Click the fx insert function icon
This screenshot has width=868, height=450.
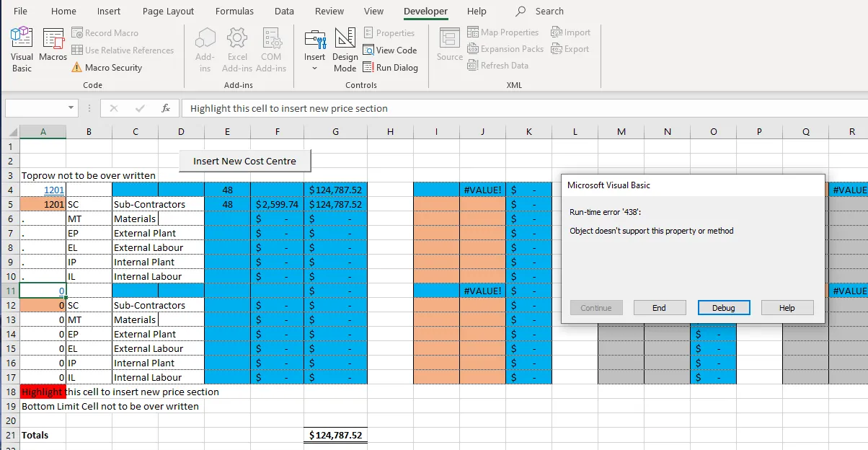pyautogui.click(x=166, y=108)
